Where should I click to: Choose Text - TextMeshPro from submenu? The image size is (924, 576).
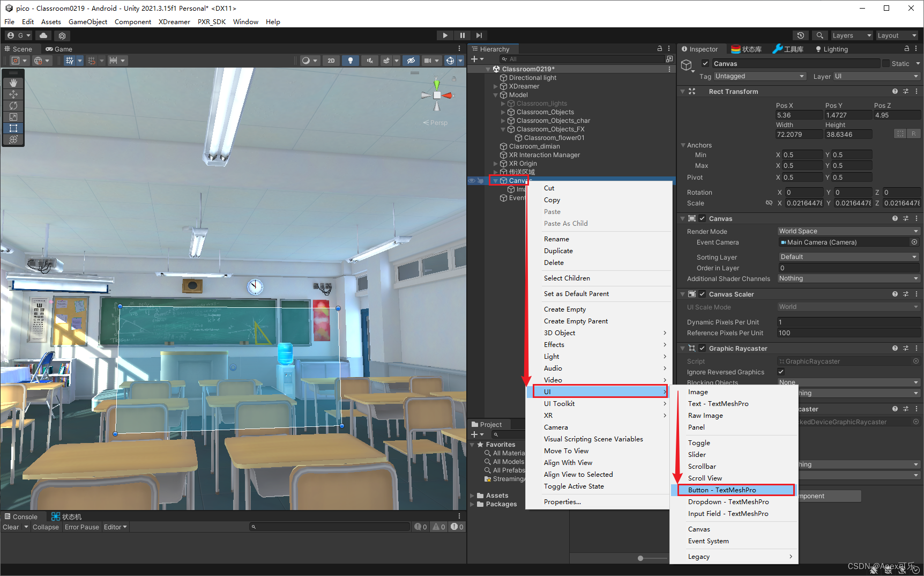[734, 404]
